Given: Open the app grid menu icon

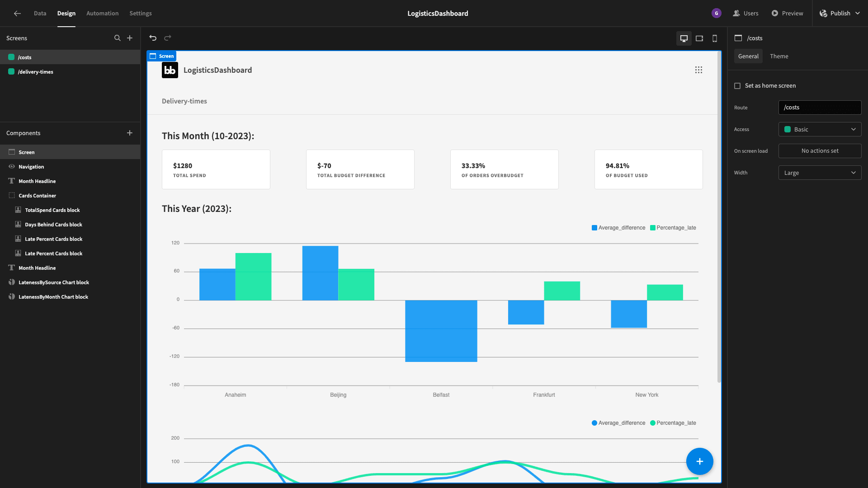Looking at the screenshot, I should (698, 70).
